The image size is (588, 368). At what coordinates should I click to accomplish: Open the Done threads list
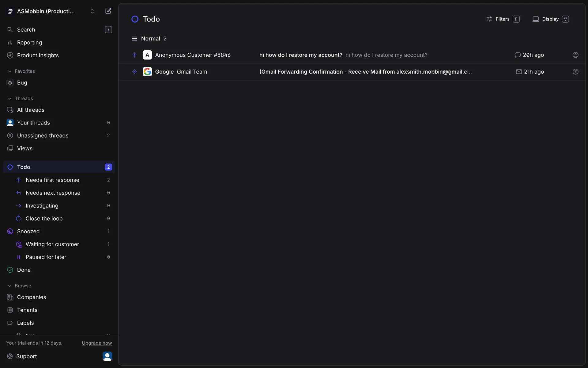click(x=24, y=270)
